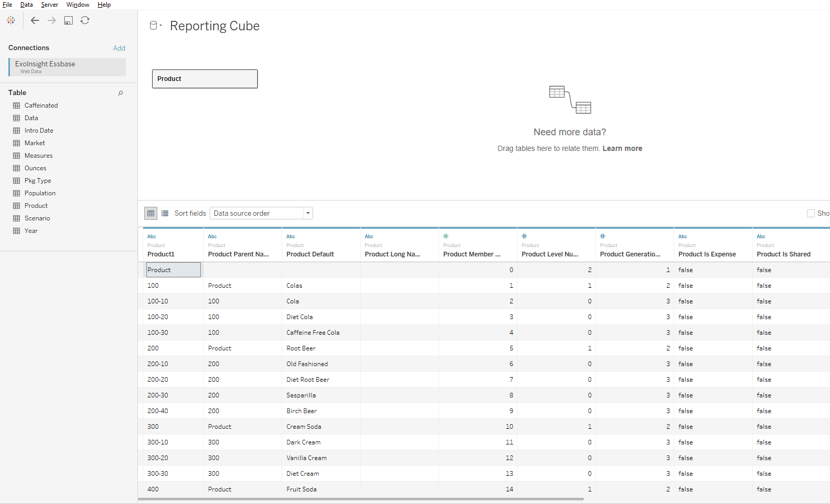Search tables with the magnifier icon
Screen dimensions: 830x504
(x=121, y=93)
